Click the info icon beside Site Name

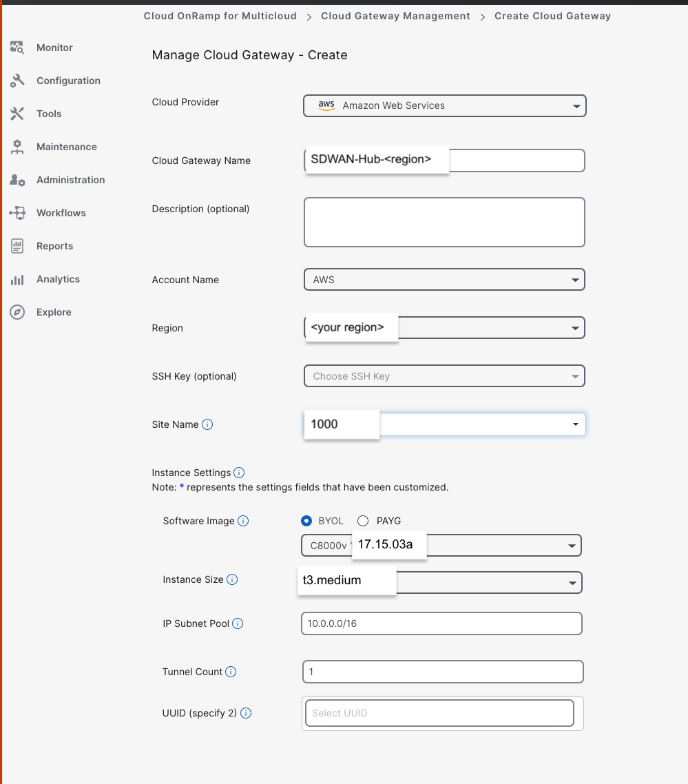(x=207, y=424)
